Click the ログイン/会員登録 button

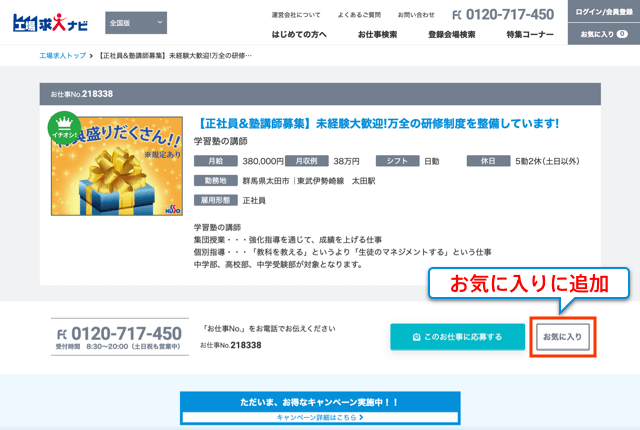click(603, 11)
